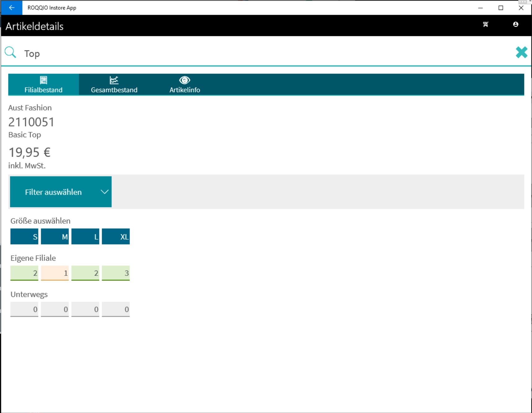Click orange stock cell for size M
This screenshot has width=532, height=413.
click(x=55, y=273)
